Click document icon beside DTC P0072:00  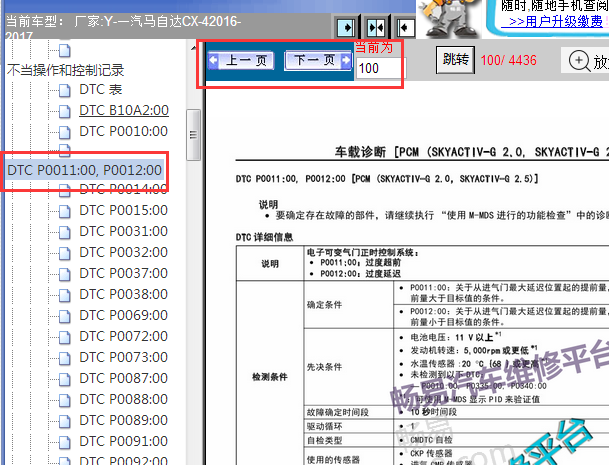click(65, 337)
